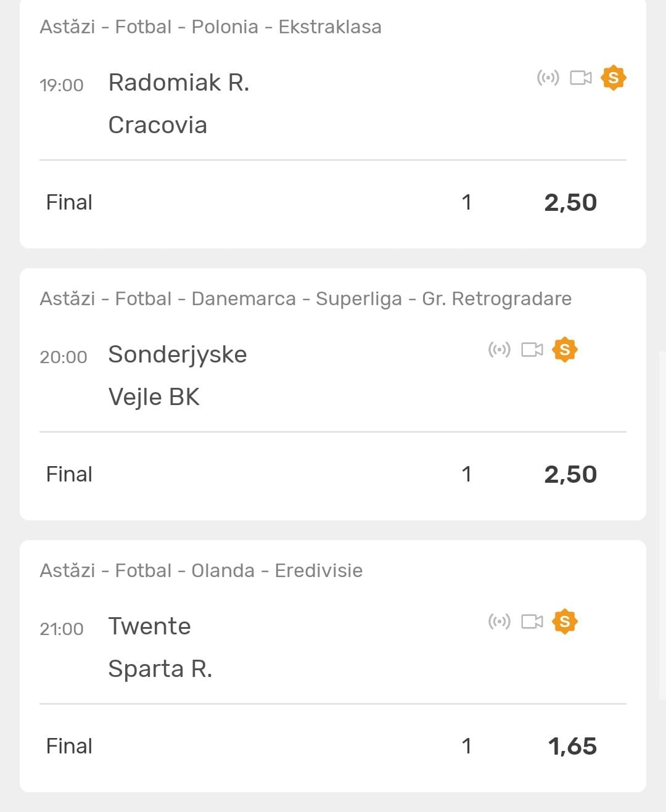
Task: Select the 2,50 odds for Sonderjyske match
Action: 570,475
